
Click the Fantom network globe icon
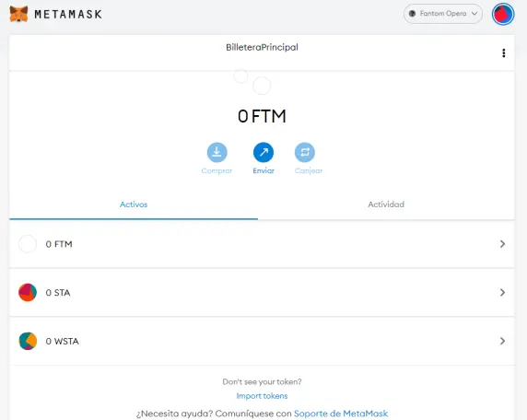[412, 14]
